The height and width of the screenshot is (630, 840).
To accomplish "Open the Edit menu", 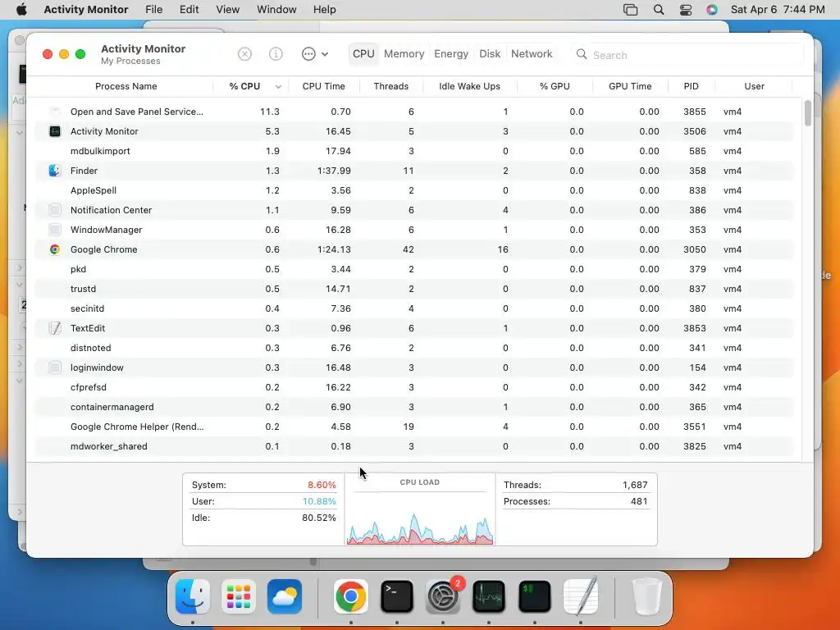I will (x=189, y=10).
